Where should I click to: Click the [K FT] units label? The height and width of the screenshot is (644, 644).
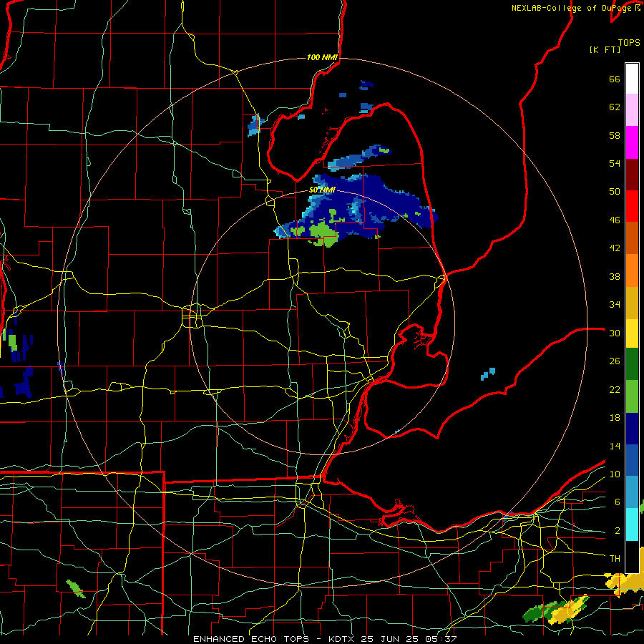click(605, 49)
